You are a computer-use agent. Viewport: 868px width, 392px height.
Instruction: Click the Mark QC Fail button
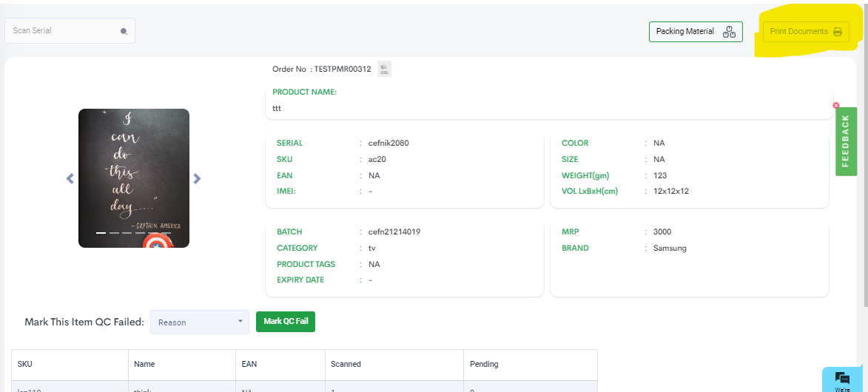tap(286, 322)
